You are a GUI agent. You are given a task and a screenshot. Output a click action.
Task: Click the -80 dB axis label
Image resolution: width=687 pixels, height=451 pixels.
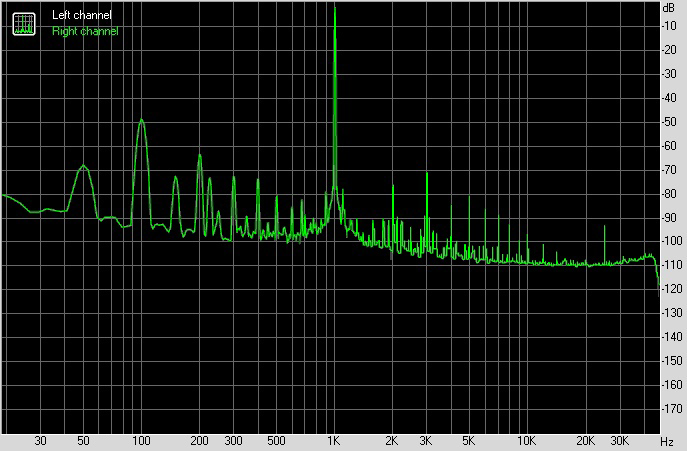[x=669, y=194]
